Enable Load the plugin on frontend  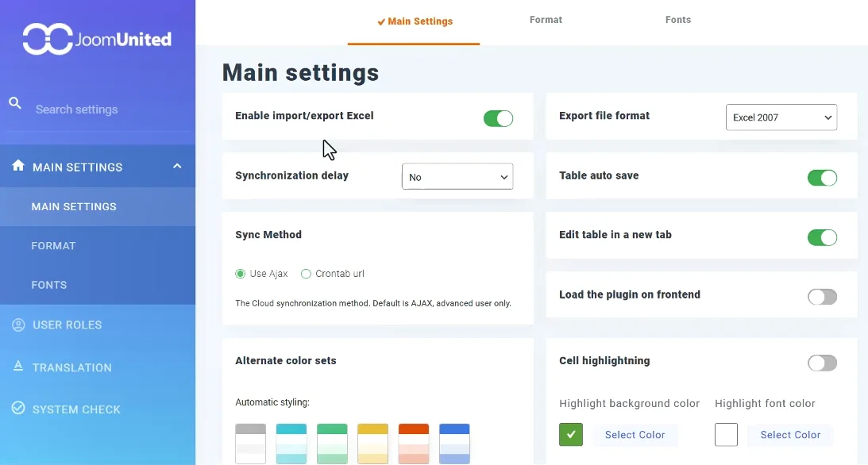(822, 297)
